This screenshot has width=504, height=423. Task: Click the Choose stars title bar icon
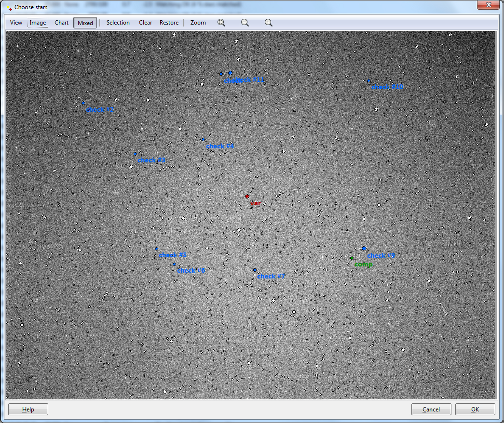click(x=9, y=7)
